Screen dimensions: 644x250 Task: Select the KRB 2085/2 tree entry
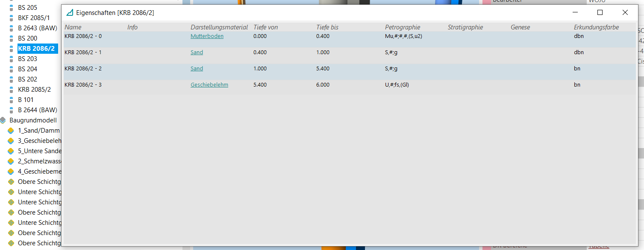[34, 90]
